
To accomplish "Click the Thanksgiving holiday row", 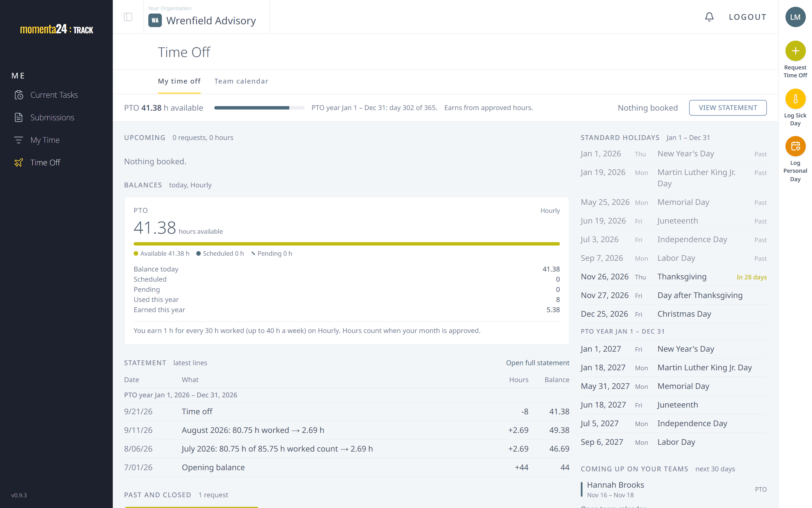I will tap(674, 277).
